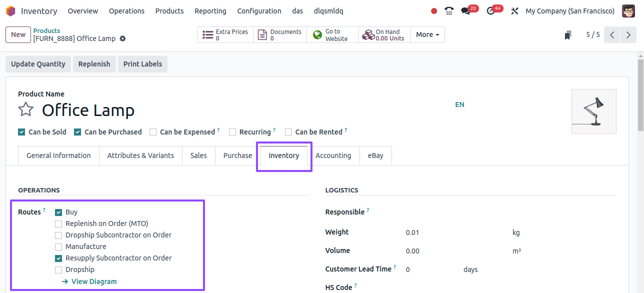Click the red recording indicator dot
The height and width of the screenshot is (293, 644).
click(x=434, y=11)
